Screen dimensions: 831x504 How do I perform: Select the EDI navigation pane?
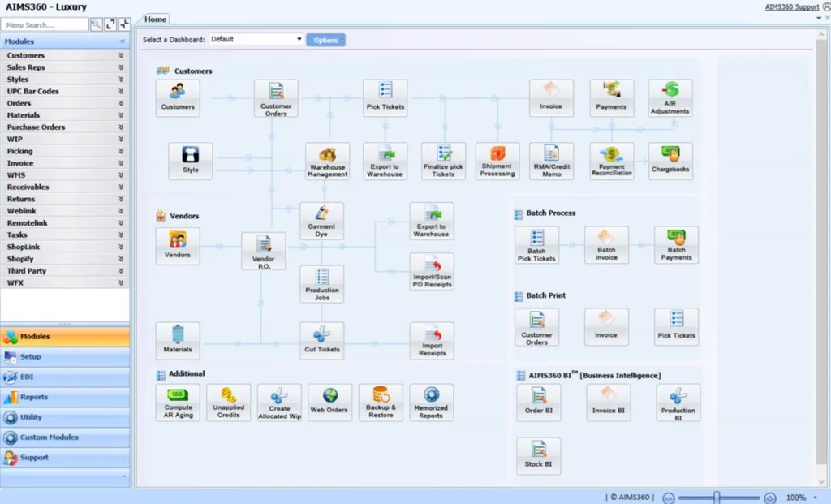click(x=65, y=377)
